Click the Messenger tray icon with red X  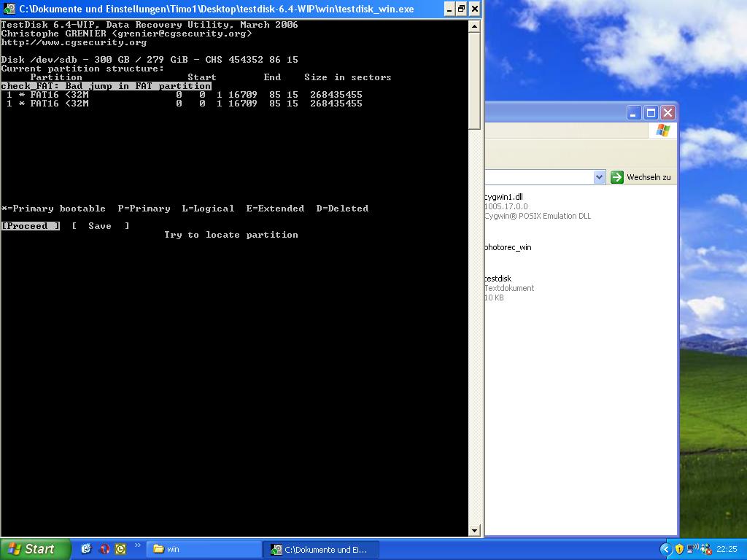(x=705, y=550)
